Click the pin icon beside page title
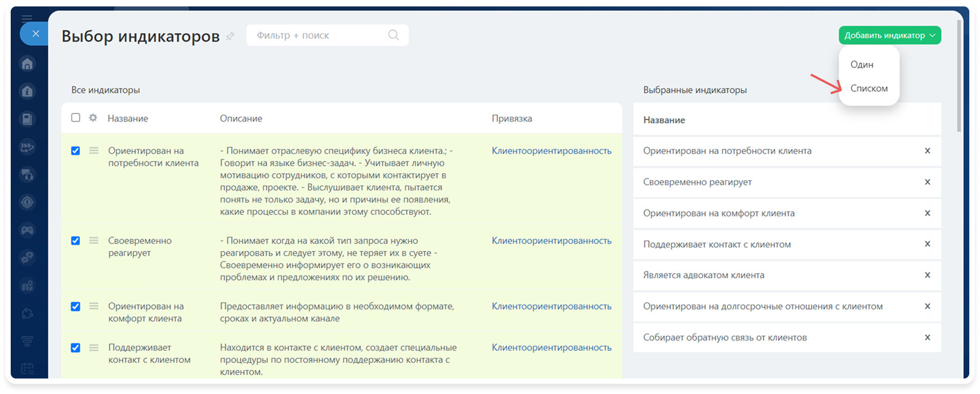This screenshot has width=980, height=394. coord(230,36)
